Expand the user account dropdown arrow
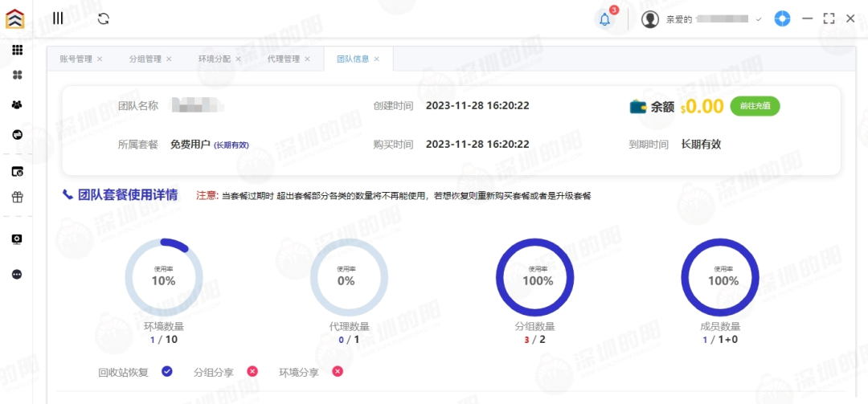Screen dimensions: 868x404 (x=759, y=19)
